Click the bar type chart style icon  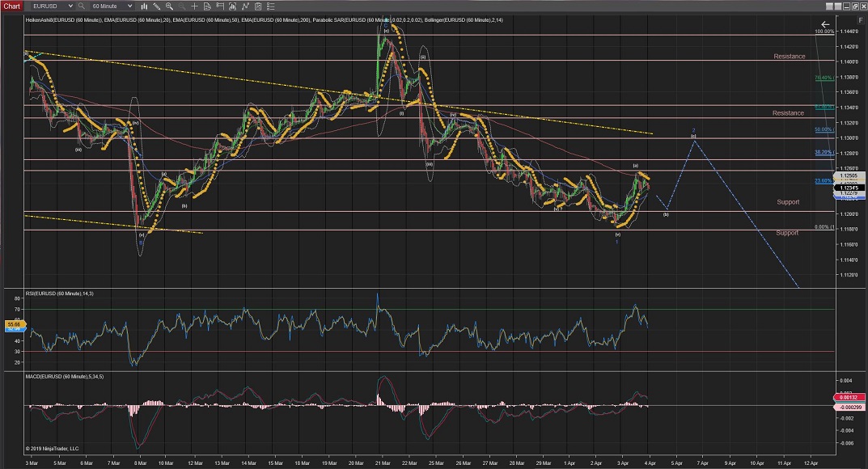tap(145, 6)
